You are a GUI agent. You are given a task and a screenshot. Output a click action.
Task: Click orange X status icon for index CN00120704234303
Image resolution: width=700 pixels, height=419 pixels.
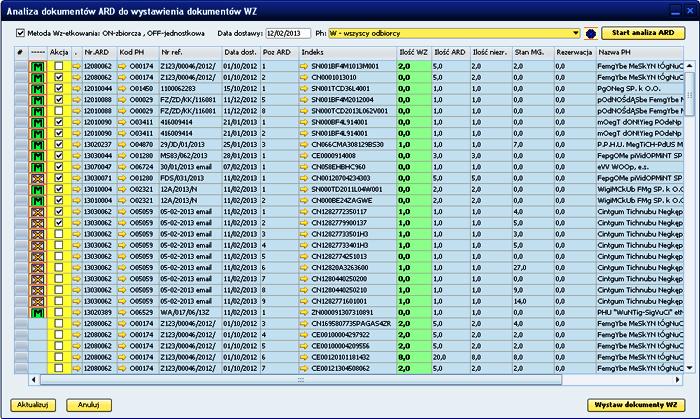38,178
